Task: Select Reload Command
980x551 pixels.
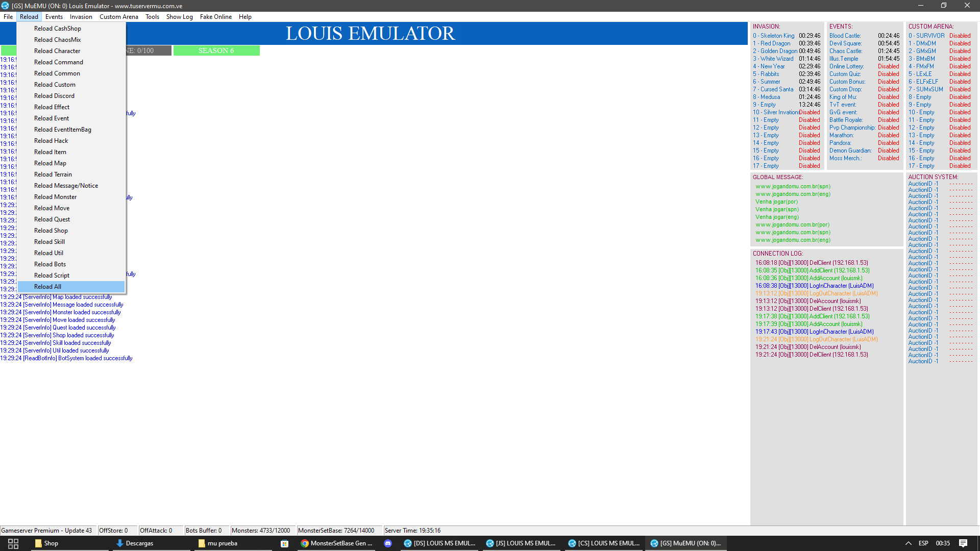Action: [71, 62]
